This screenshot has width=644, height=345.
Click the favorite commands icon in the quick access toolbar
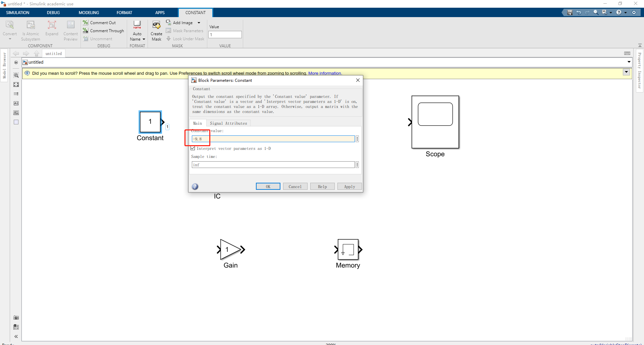click(x=604, y=12)
